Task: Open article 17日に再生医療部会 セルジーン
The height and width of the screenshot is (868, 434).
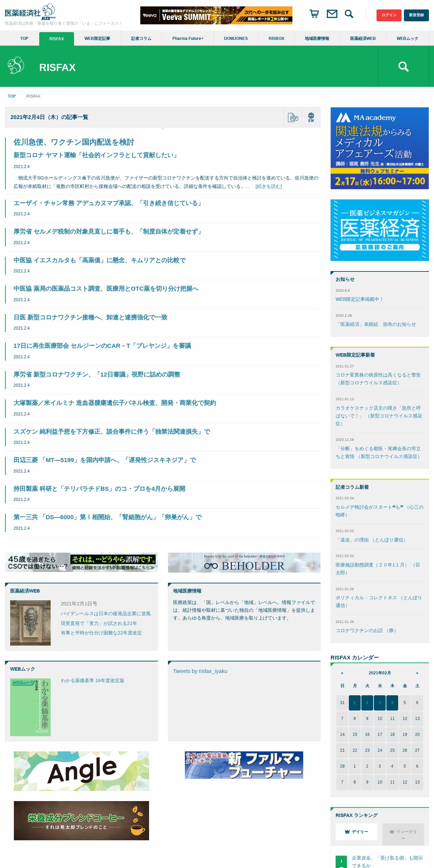Action: (x=102, y=346)
